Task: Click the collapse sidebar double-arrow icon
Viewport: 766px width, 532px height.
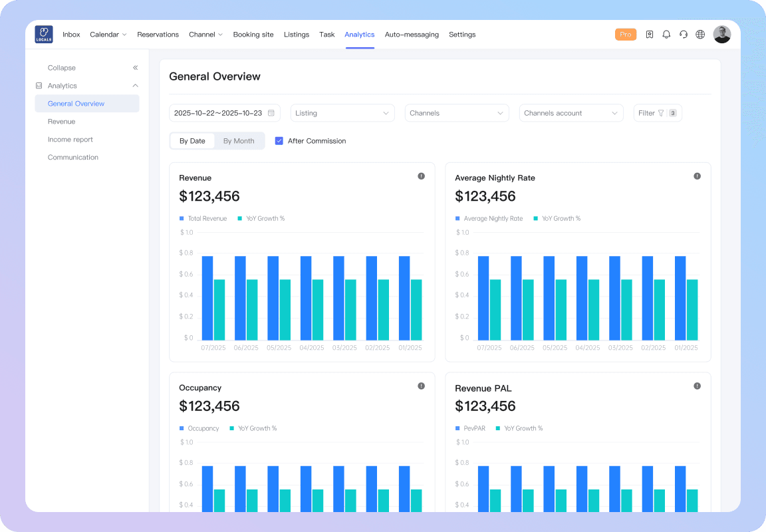Action: (136, 67)
